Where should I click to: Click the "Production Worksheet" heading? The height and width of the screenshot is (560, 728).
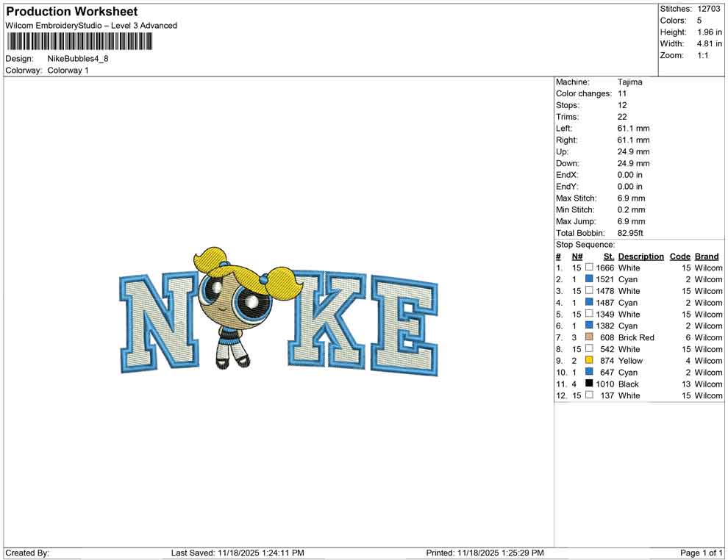72,12
